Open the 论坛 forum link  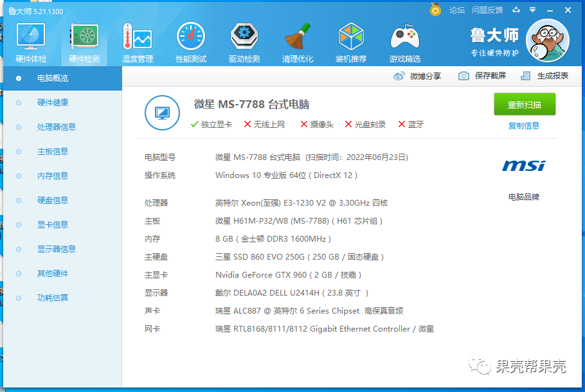(456, 10)
